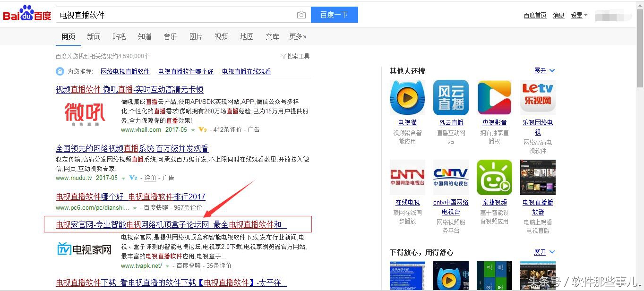Click suggestion 网络电视直播软件
The width and height of the screenshot is (644, 291).
125,71
